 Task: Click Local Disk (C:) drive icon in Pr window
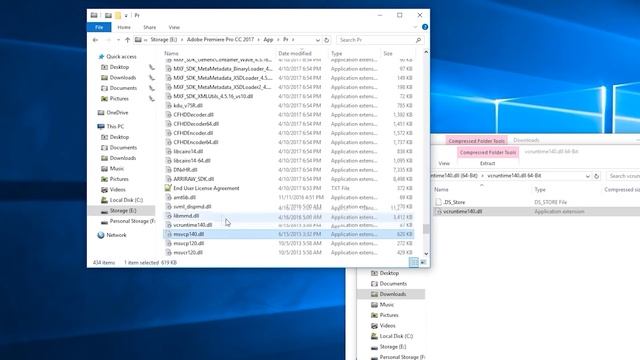[104, 200]
